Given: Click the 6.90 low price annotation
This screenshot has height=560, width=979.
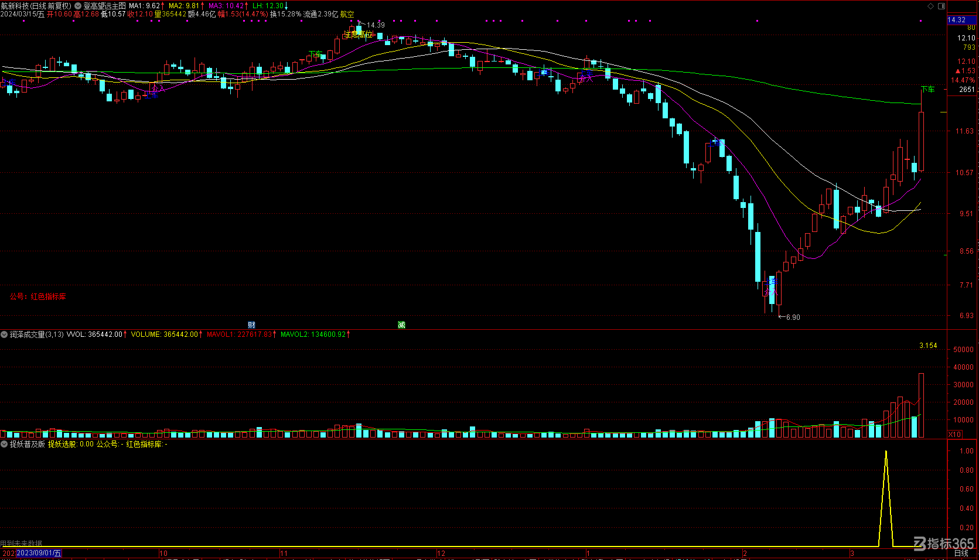Looking at the screenshot, I should pos(793,317).
